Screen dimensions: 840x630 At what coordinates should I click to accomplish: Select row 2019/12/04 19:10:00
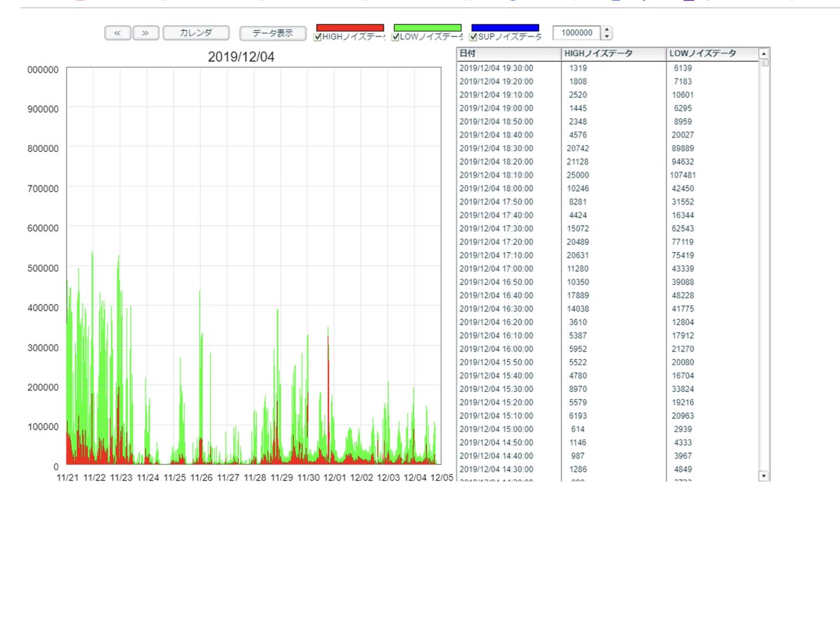pos(608,94)
